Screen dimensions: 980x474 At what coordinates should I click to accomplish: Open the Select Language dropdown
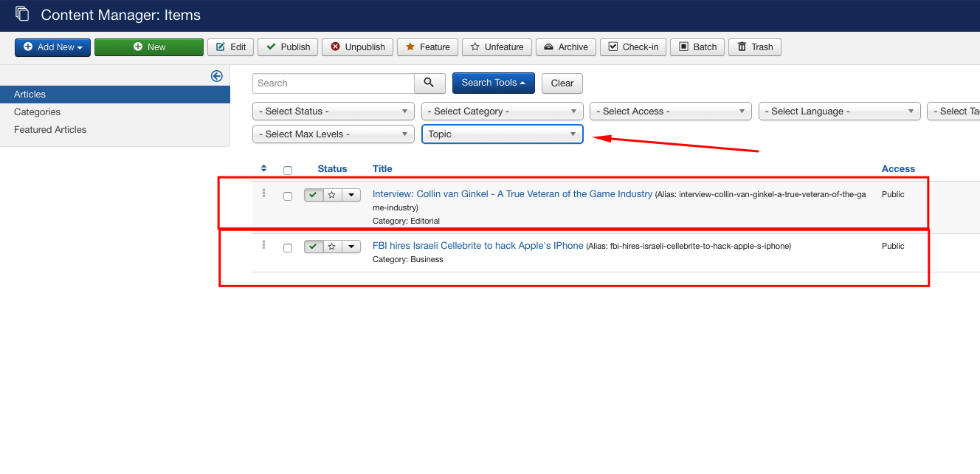coord(840,111)
